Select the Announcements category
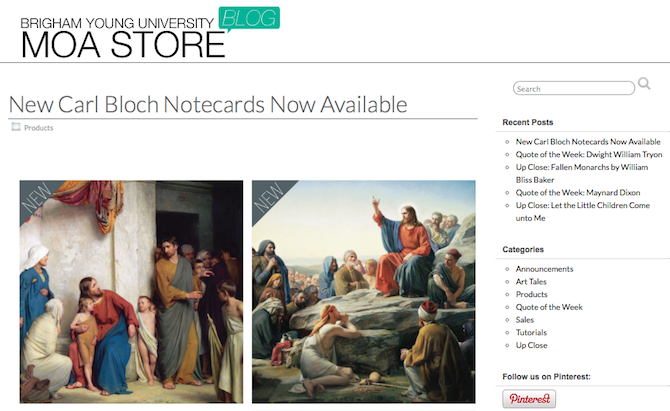This screenshot has width=670, height=411. pos(544,269)
